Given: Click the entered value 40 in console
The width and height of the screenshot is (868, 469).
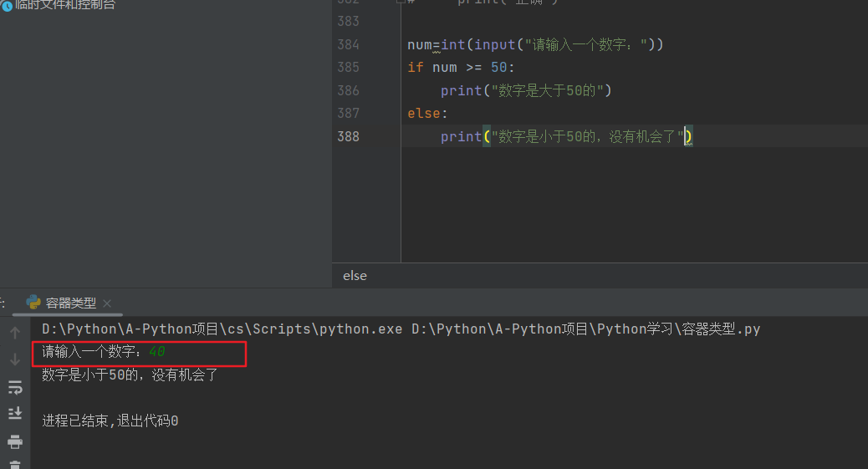Looking at the screenshot, I should coord(157,352).
